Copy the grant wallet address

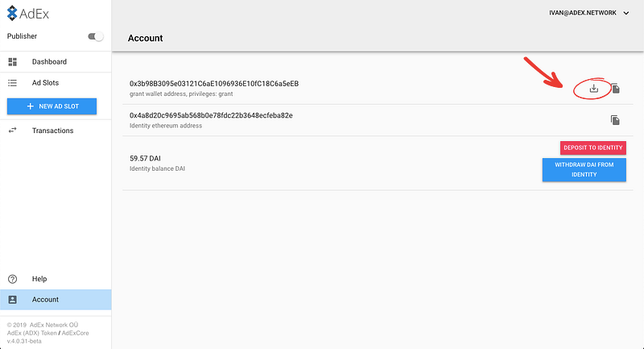[x=615, y=89]
